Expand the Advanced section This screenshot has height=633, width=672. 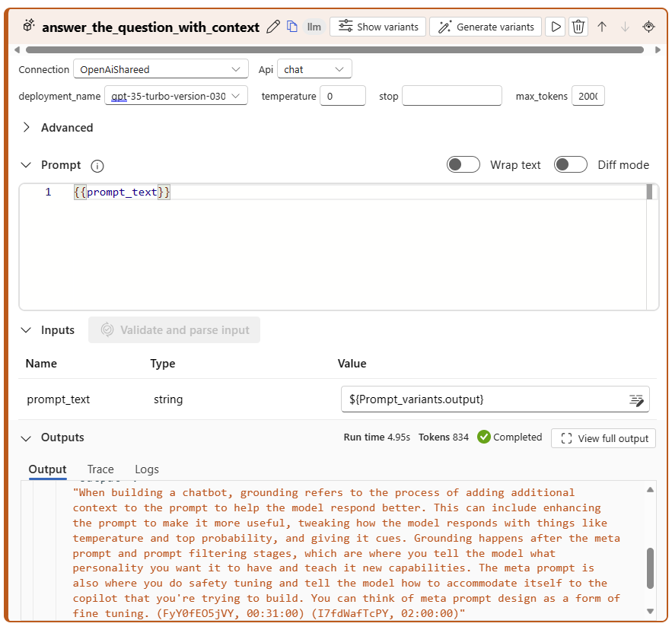[x=27, y=128]
